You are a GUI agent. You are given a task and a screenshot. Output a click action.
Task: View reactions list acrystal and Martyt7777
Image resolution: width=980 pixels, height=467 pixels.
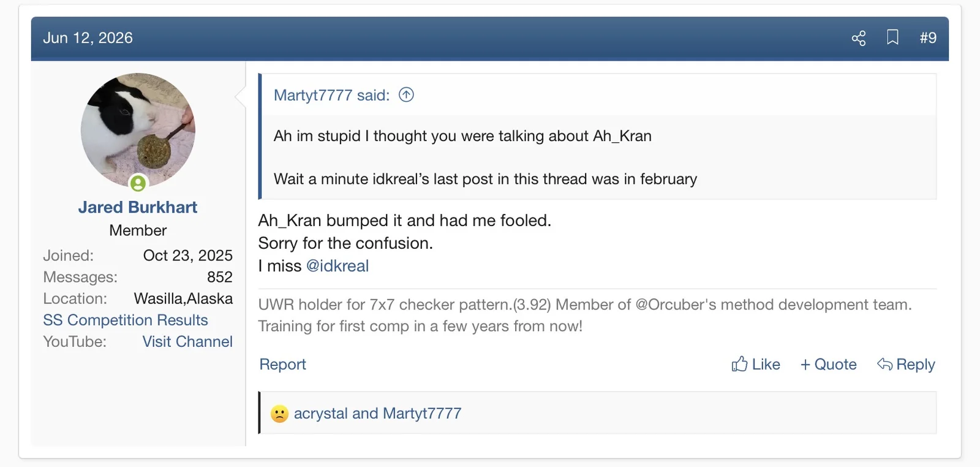point(378,414)
